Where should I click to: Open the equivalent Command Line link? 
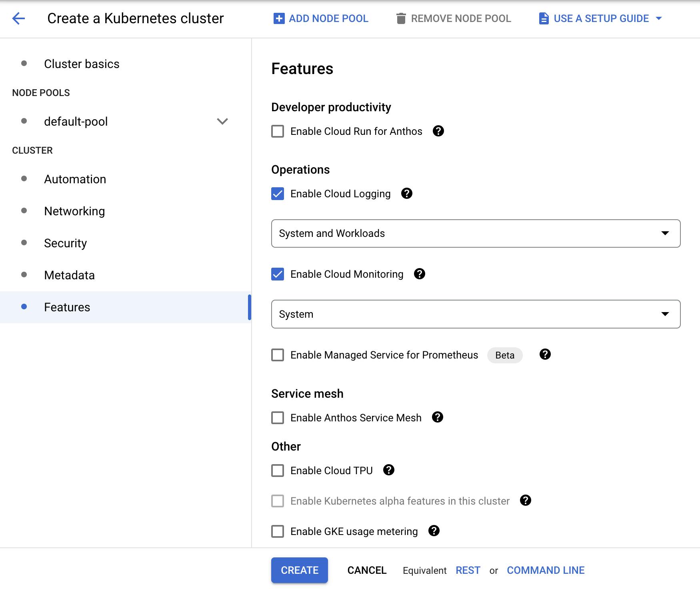(546, 570)
